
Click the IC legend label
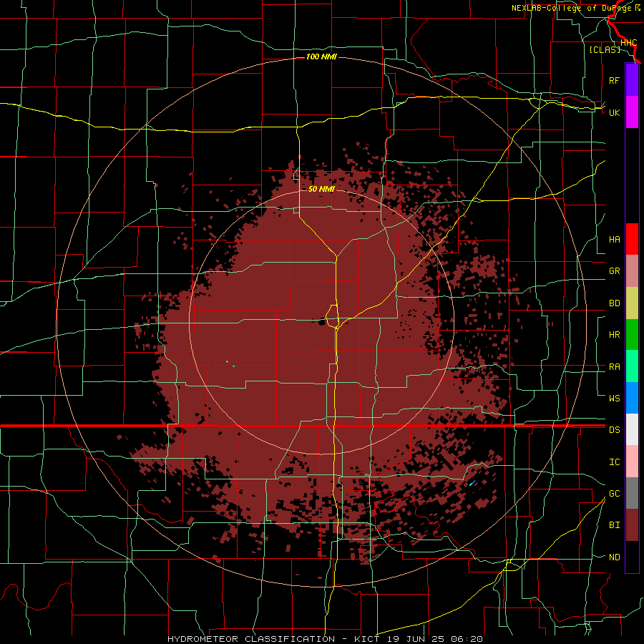point(614,462)
